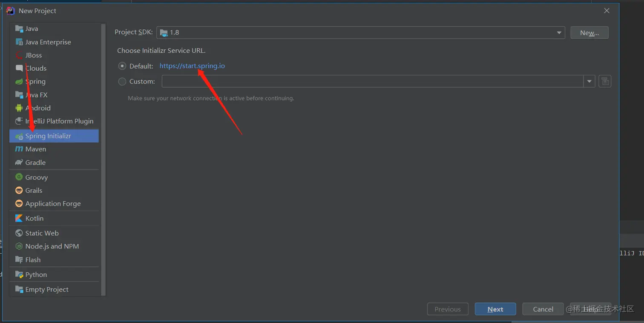Click the network connection hint text
The height and width of the screenshot is (323, 644).
(211, 98)
